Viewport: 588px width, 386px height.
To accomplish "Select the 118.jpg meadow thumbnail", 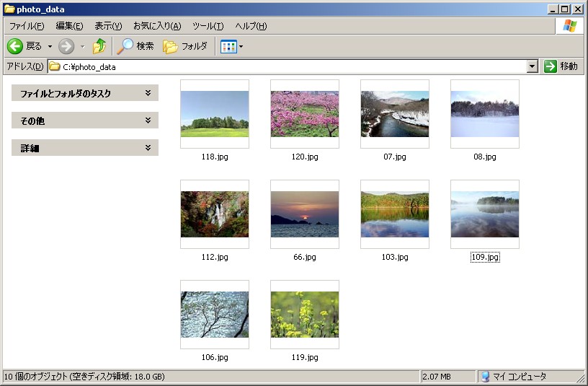I will click(215, 114).
